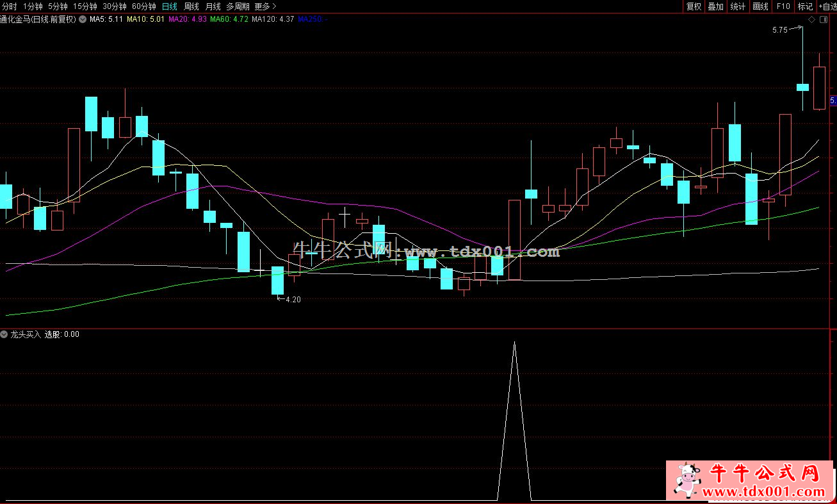
Task: Click the 标记 mark button
Action: pos(805,6)
